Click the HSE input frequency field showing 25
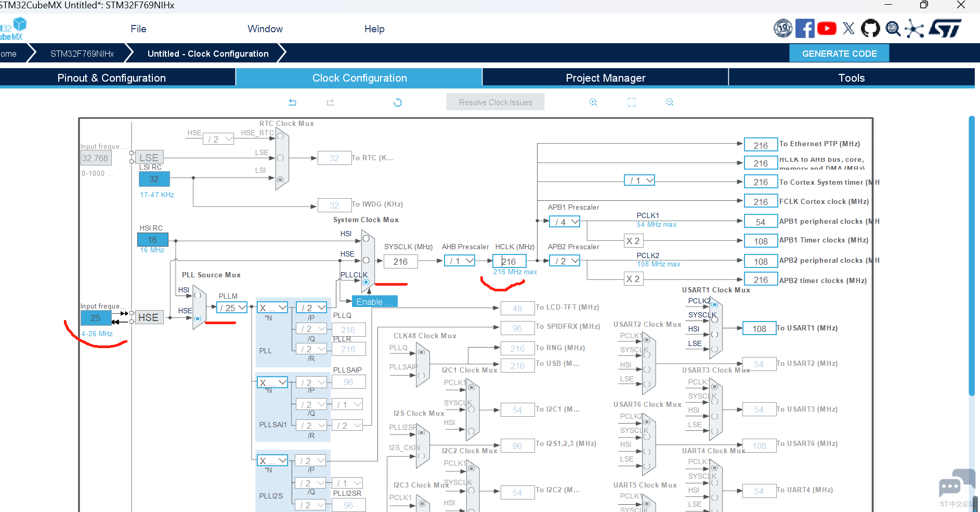Image resolution: width=980 pixels, height=512 pixels. (x=96, y=318)
